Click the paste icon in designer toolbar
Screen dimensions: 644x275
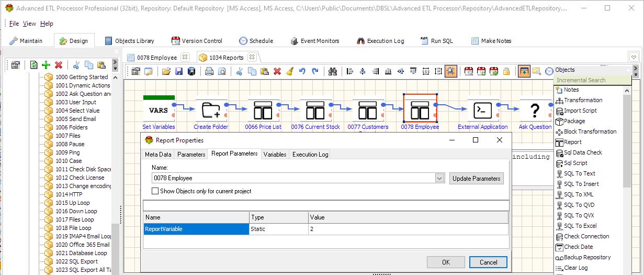[x=264, y=72]
